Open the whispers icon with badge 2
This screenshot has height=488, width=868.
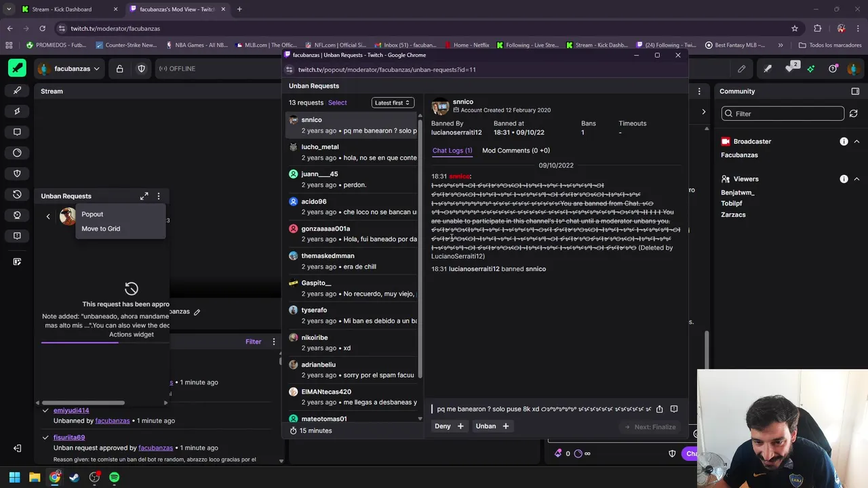(x=791, y=68)
